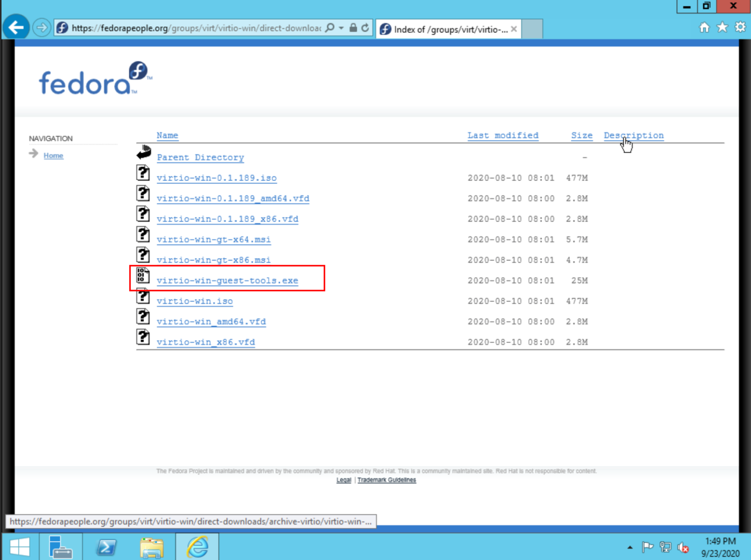Open the virtio-win-0.1.189.iso download link
The height and width of the screenshot is (560, 751).
point(217,178)
